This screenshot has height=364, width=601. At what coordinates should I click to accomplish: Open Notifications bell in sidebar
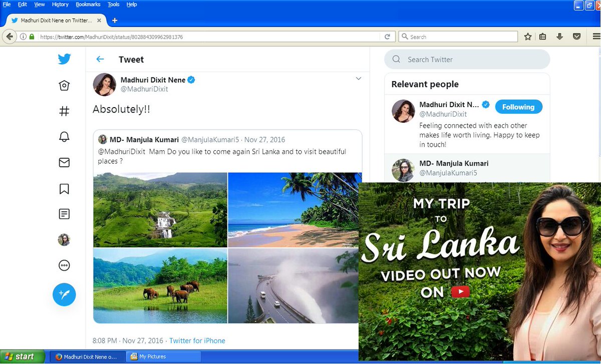pyautogui.click(x=64, y=137)
